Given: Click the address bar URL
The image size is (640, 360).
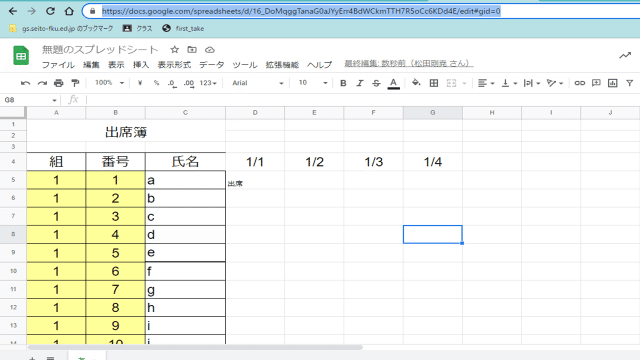Looking at the screenshot, I should tap(301, 11).
